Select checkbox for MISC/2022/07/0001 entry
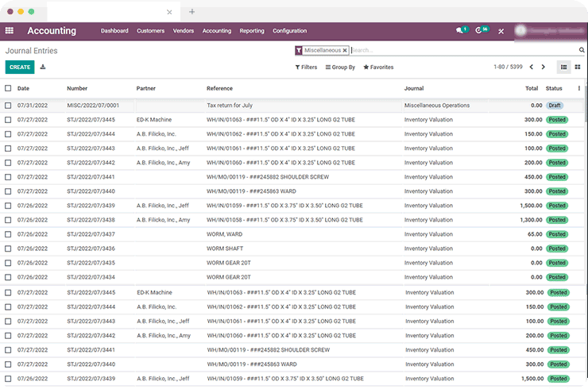Image resolution: width=588 pixels, height=389 pixels. point(8,106)
